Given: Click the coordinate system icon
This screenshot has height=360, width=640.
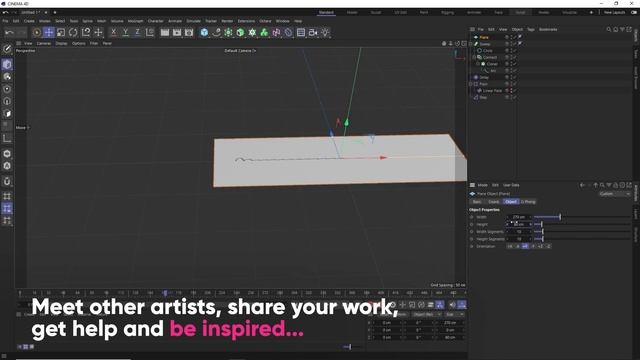Looking at the screenshot, I should point(150,32).
